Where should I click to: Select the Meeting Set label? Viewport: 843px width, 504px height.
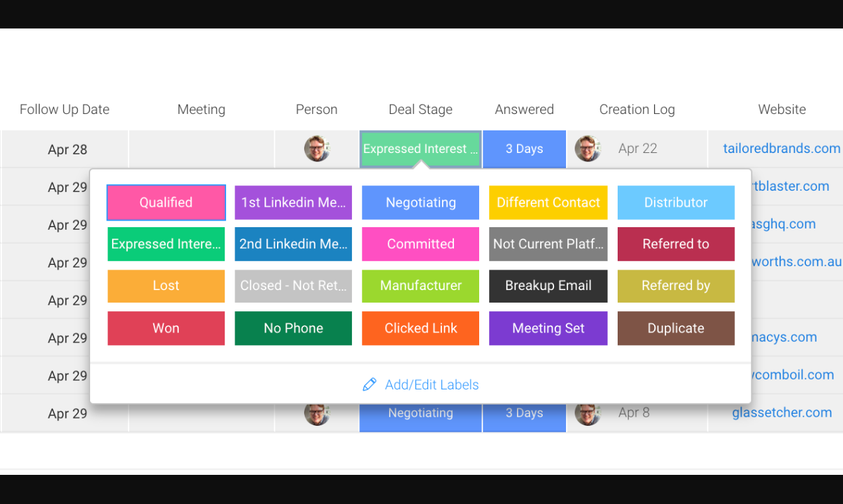[548, 328]
